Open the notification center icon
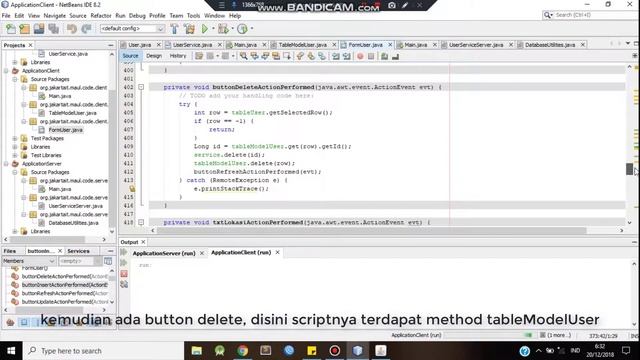The image size is (640, 360). pos(626,351)
